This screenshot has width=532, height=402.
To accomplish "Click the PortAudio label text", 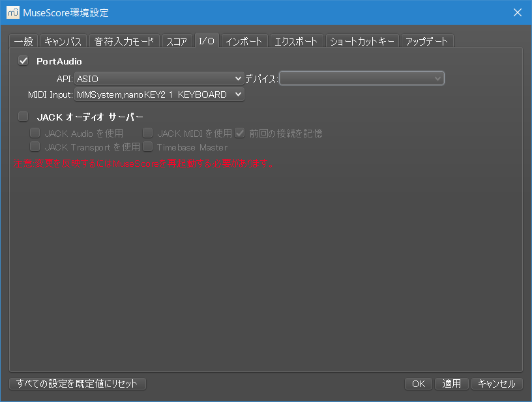I will [x=59, y=61].
